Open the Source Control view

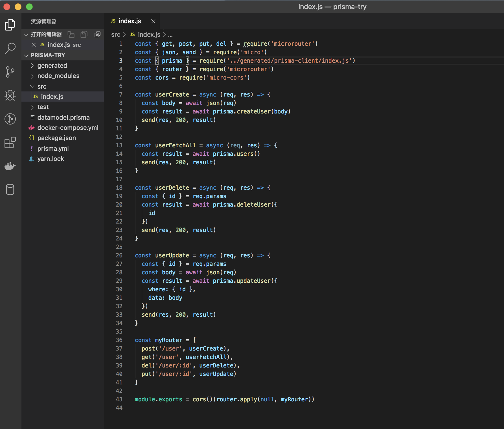[x=10, y=72]
